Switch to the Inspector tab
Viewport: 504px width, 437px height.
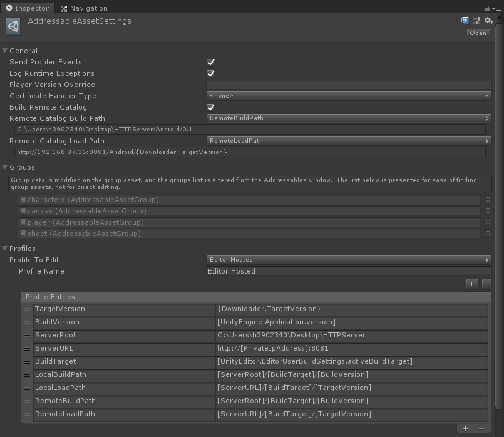pyautogui.click(x=28, y=8)
